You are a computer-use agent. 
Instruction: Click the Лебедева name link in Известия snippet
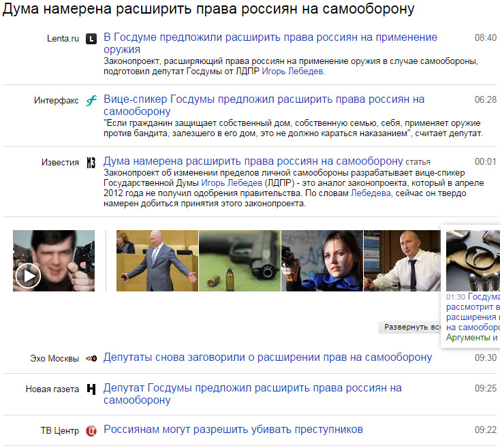[x=371, y=194]
